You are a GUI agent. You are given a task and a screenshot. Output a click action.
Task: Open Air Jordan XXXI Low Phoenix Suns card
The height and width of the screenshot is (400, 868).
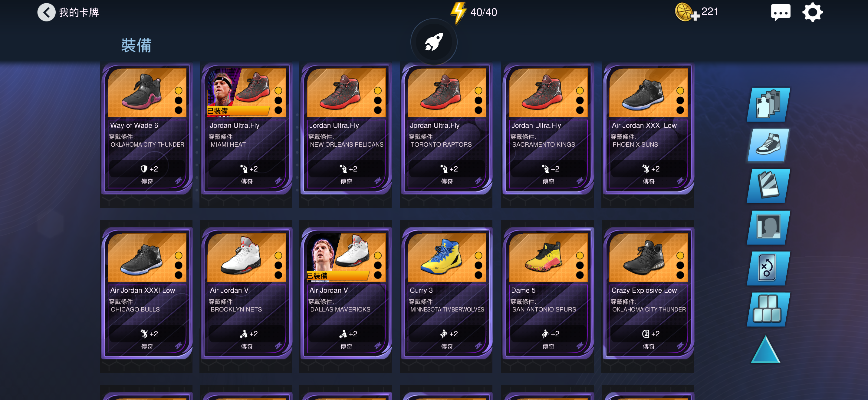pos(648,128)
